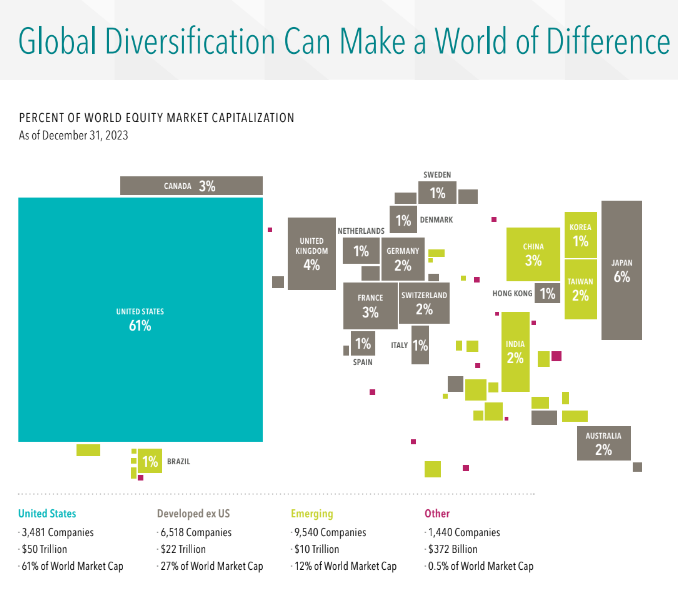The width and height of the screenshot is (678, 613).
Task: Click the 'HONG KONG' country label
Action: click(512, 294)
